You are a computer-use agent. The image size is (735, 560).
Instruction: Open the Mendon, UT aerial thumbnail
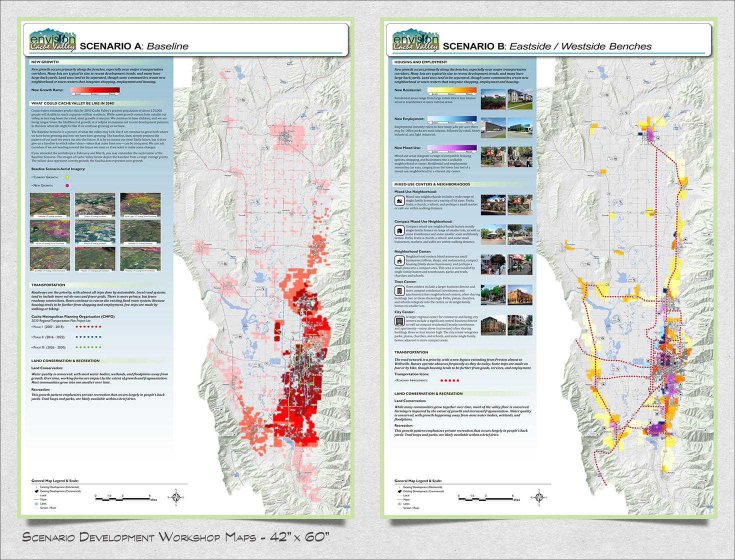coord(95,259)
